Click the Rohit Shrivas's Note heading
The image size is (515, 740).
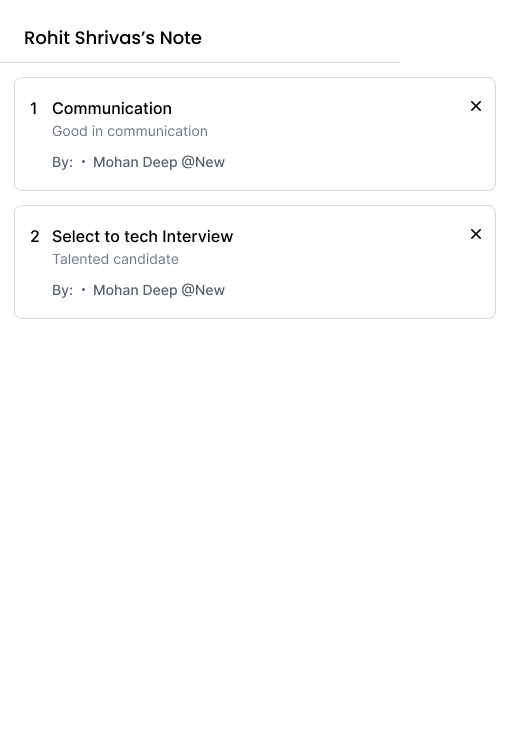(x=113, y=38)
